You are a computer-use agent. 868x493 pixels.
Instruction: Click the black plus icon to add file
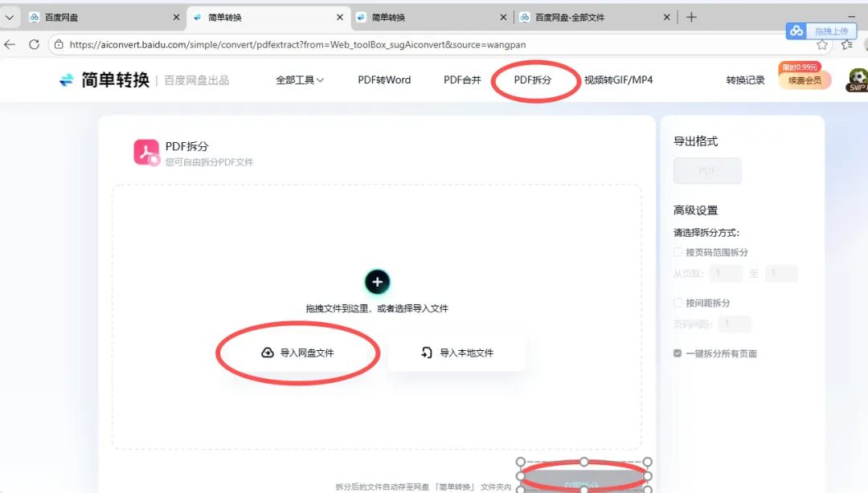click(x=378, y=282)
